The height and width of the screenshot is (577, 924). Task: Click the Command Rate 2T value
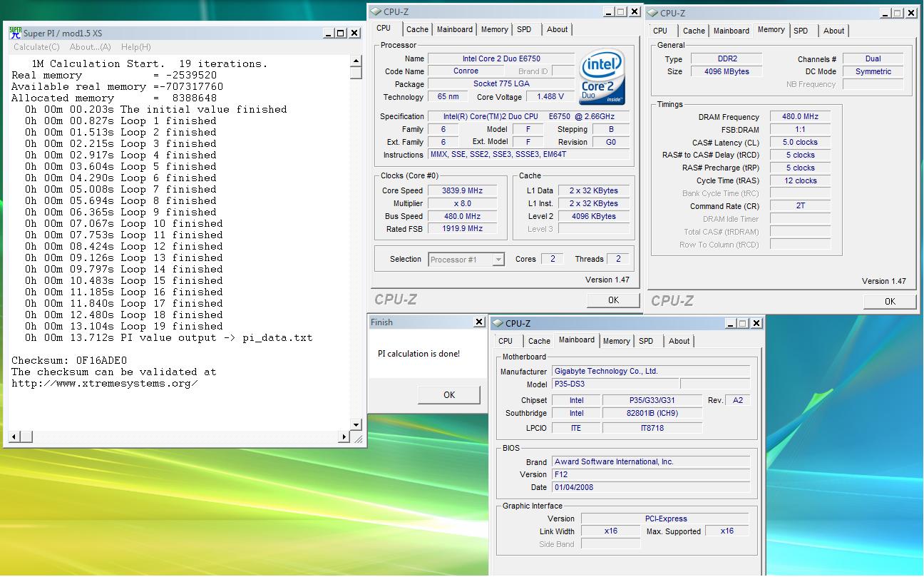(x=800, y=206)
